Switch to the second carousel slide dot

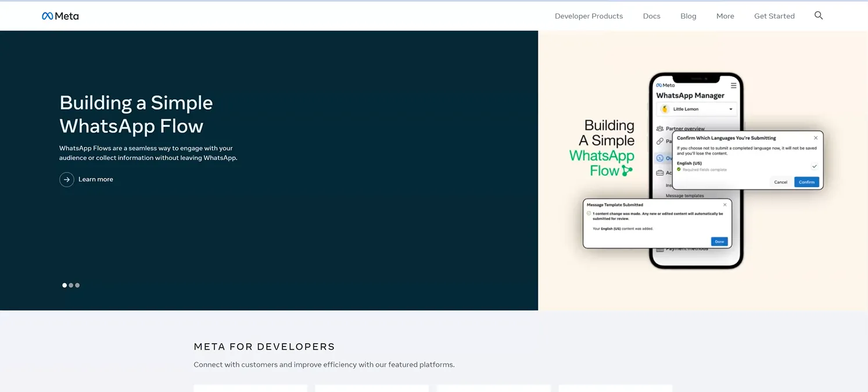(x=71, y=286)
